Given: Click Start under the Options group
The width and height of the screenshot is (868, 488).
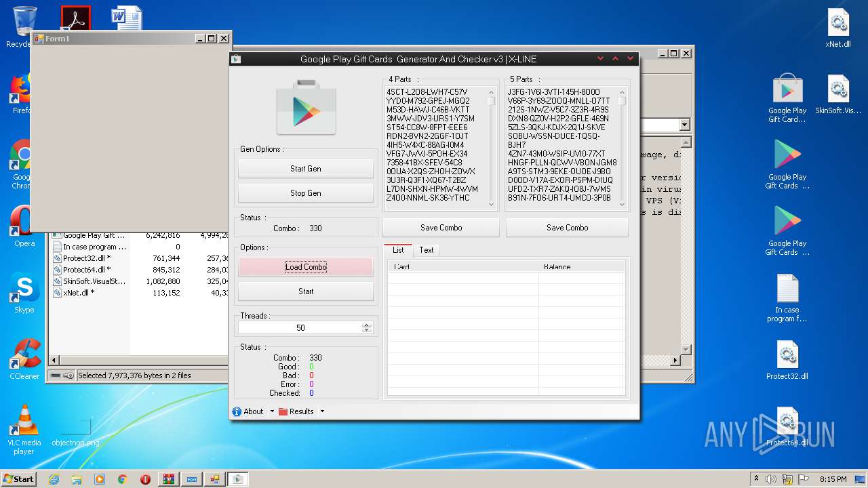Looking at the screenshot, I should click(x=305, y=291).
